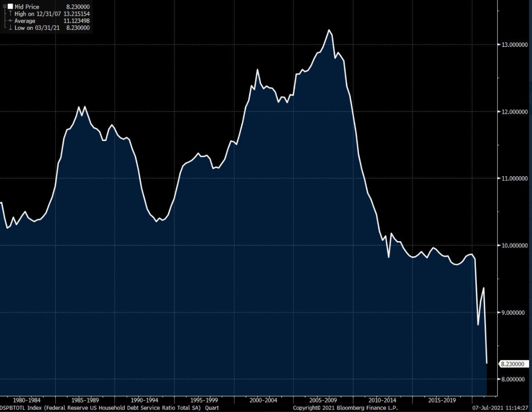Click the 1995-1999 x-axis label
532x412 pixels.
(x=204, y=400)
